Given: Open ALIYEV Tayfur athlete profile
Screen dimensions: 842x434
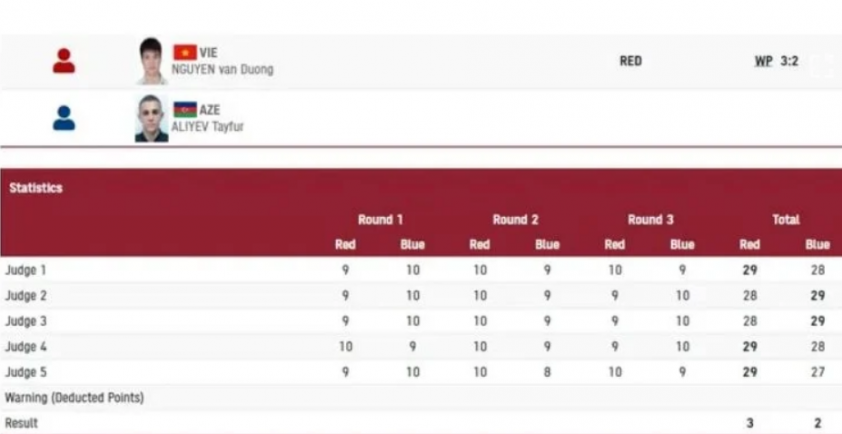Looking at the screenshot, I should [x=207, y=127].
